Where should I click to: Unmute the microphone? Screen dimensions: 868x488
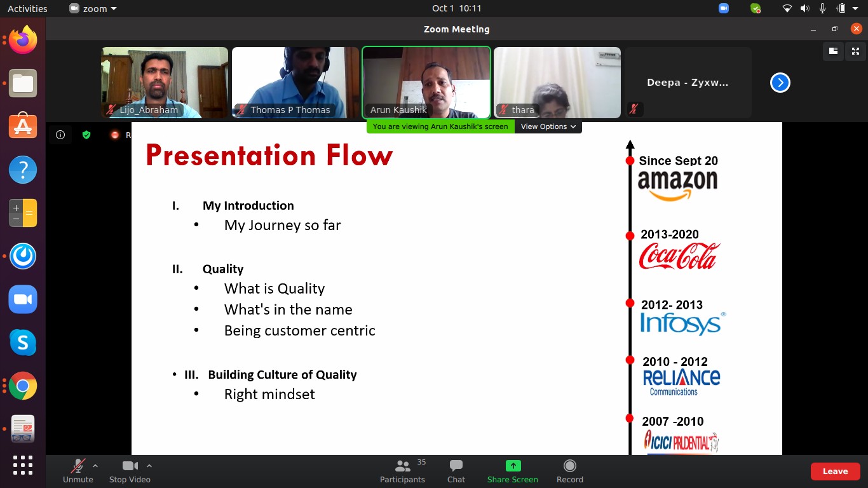click(x=78, y=471)
